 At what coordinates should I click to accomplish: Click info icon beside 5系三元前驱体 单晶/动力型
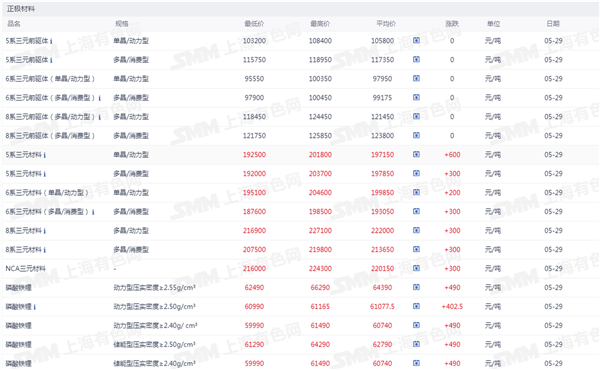pyautogui.click(x=51, y=41)
